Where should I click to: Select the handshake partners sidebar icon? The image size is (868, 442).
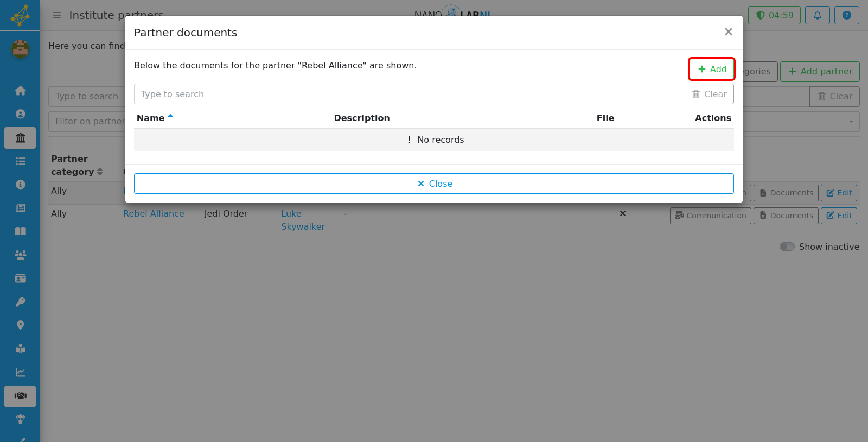pos(20,396)
